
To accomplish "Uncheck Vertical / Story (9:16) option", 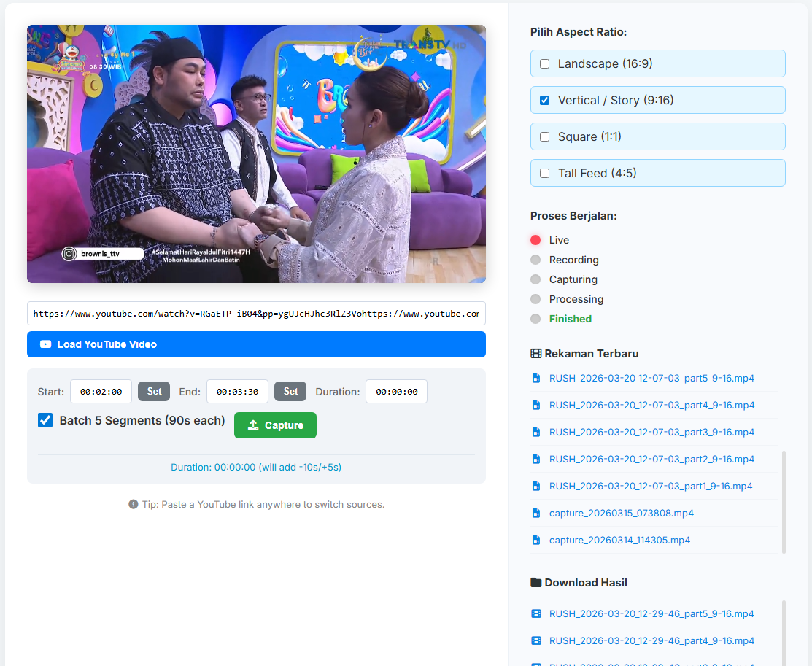I will click(544, 101).
